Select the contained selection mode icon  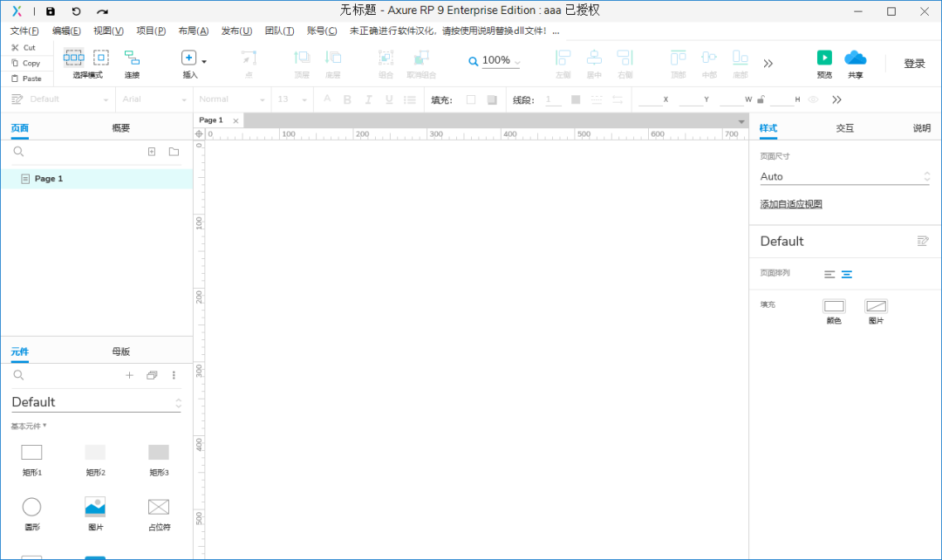point(101,58)
